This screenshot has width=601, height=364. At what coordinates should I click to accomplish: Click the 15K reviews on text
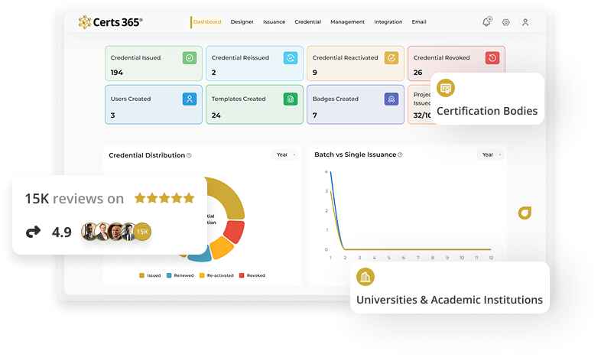(74, 199)
